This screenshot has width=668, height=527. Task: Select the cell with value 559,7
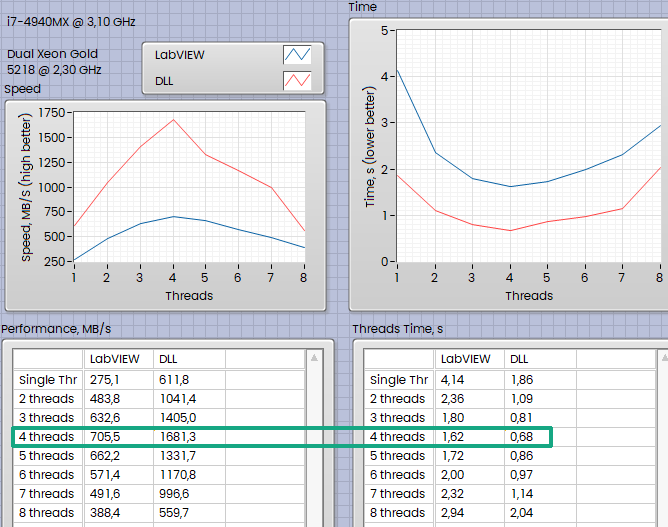189,513
